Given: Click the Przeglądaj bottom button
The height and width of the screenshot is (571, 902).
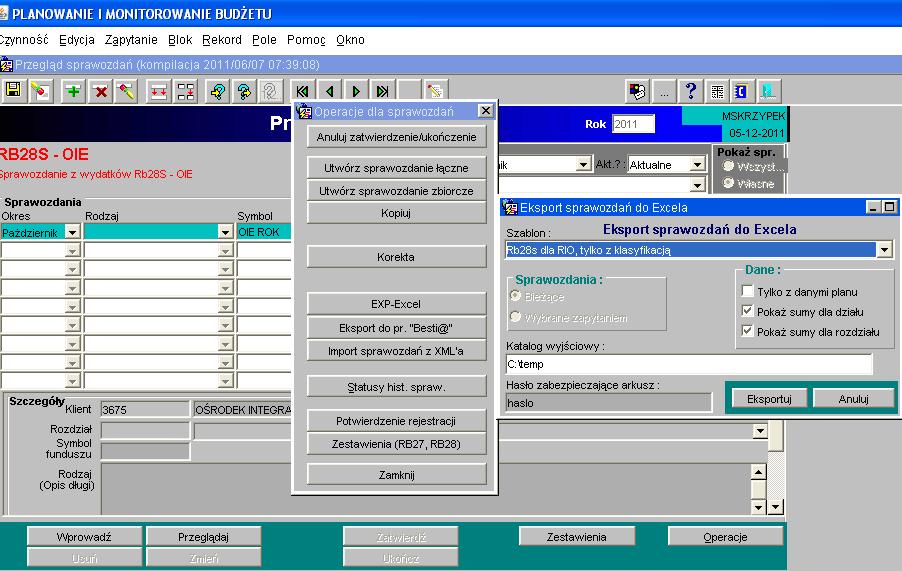Looking at the screenshot, I should (x=204, y=536).
